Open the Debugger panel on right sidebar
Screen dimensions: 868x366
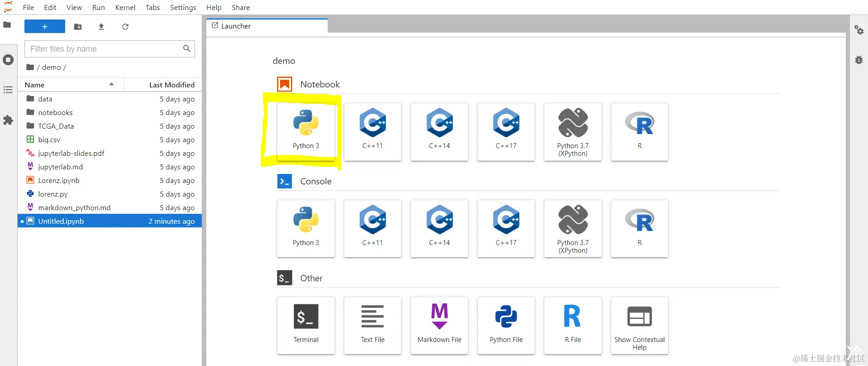point(858,60)
